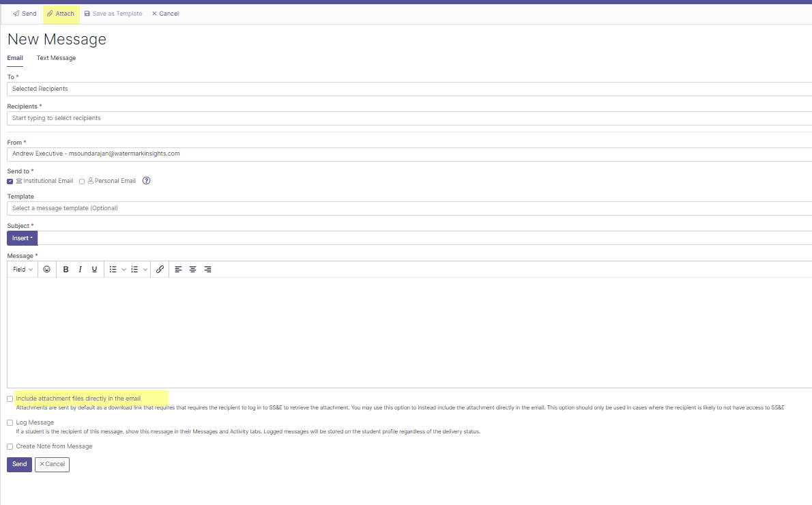Align message text to center
The width and height of the screenshot is (812, 505).
pyautogui.click(x=193, y=270)
